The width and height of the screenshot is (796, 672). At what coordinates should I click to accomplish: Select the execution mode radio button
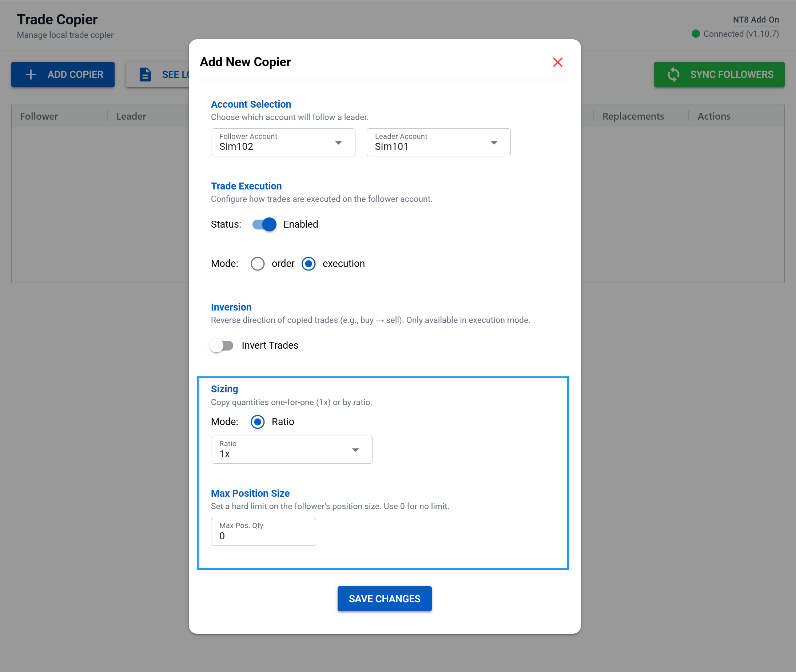point(308,264)
